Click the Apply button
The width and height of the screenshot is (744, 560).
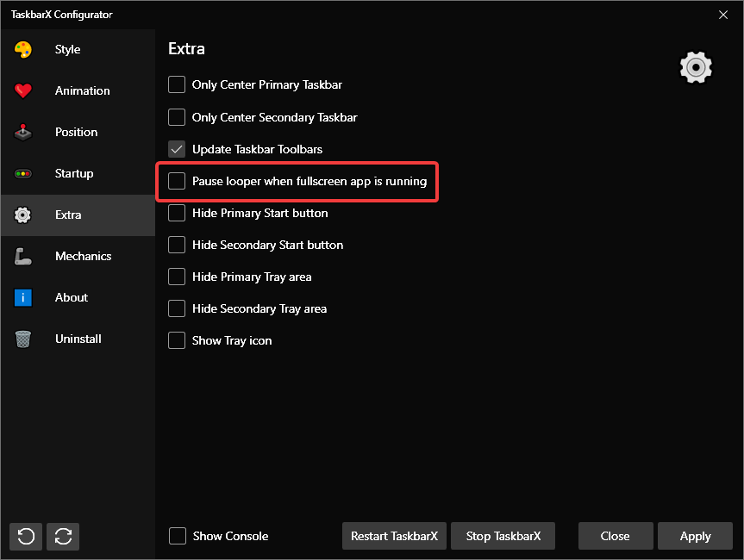[695, 536]
